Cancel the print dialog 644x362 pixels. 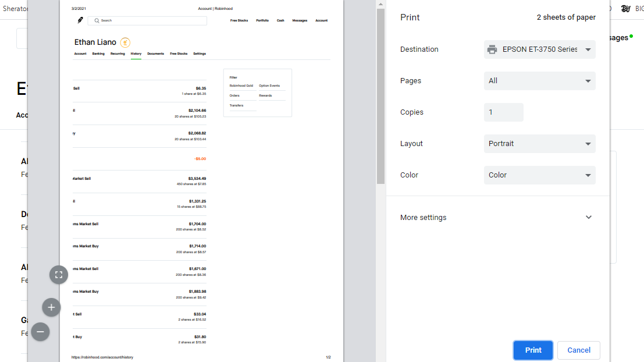579,350
